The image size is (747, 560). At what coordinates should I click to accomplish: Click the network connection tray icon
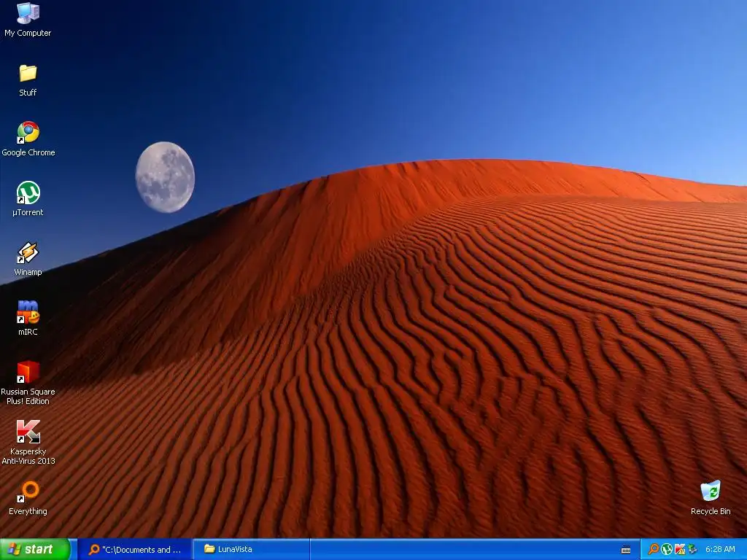692,549
